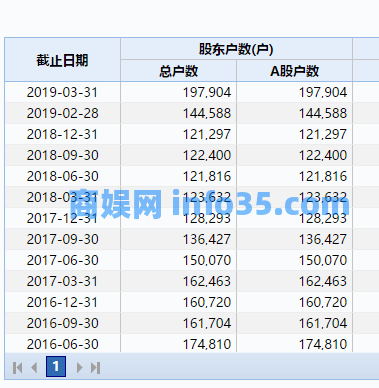Click 总户数 value 136,427 for 2017-09-30

207,239
